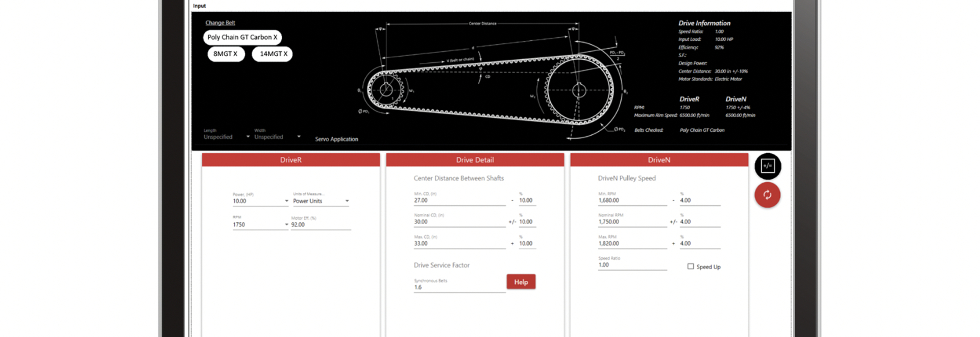Screen dimensions: 980x337
Task: Click the belt drive diagram image
Action: tap(493, 81)
